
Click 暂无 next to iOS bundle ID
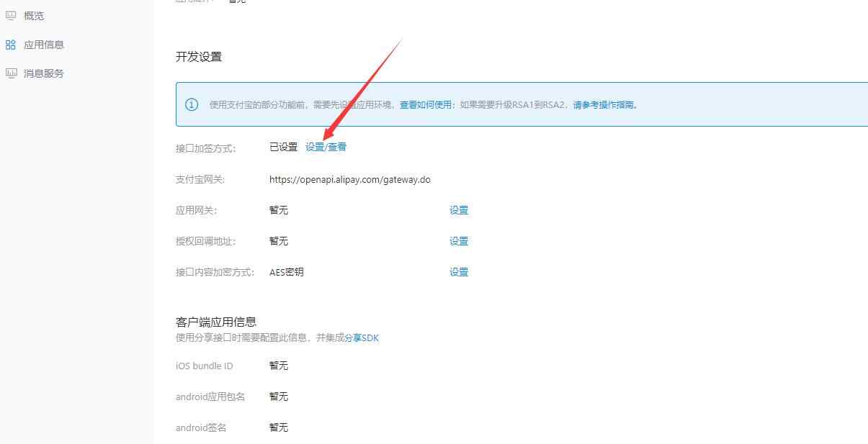(278, 366)
